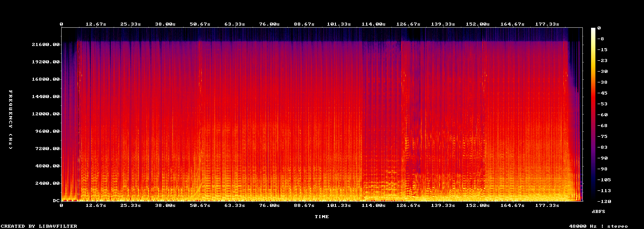Image resolution: width=644 pixels, height=229 pixels.
Task: Click the -75 dBFS scale value
Action: click(x=602, y=137)
